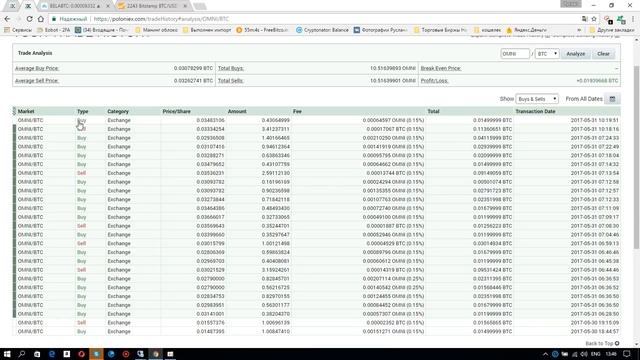
Task: Open the Cryptonator Balance bookmark
Action: (322, 30)
